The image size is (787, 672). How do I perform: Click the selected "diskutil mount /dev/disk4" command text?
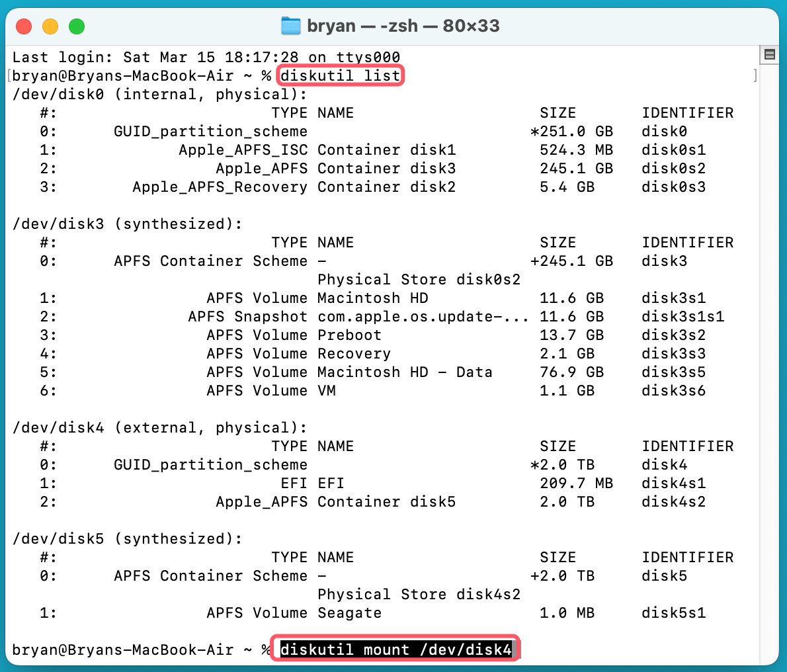click(x=395, y=650)
